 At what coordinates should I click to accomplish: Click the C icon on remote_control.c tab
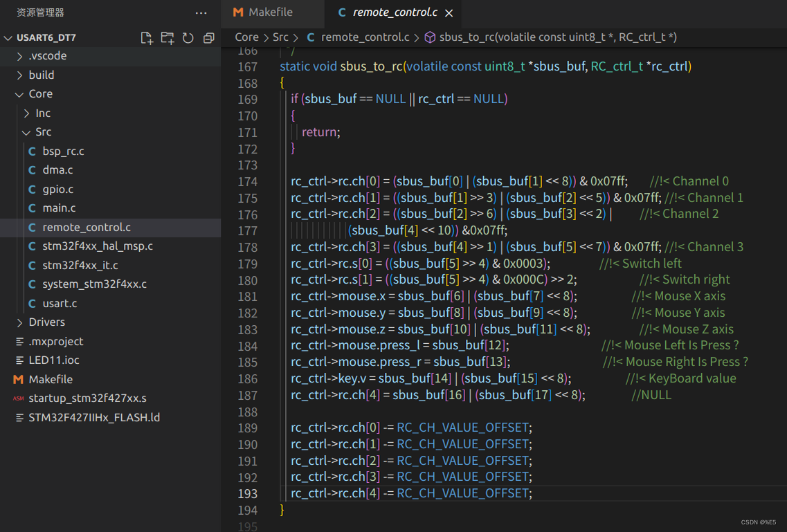pos(342,12)
